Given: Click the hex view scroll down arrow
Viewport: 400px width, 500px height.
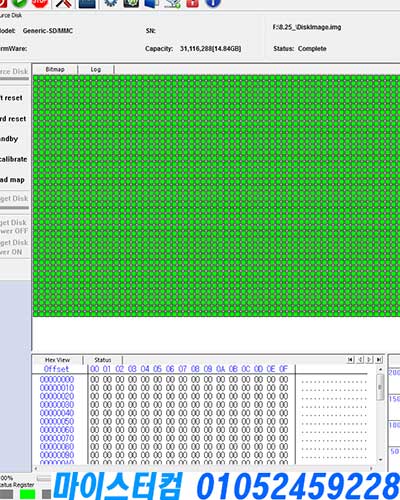Looking at the screenshot, I should click(380, 460).
